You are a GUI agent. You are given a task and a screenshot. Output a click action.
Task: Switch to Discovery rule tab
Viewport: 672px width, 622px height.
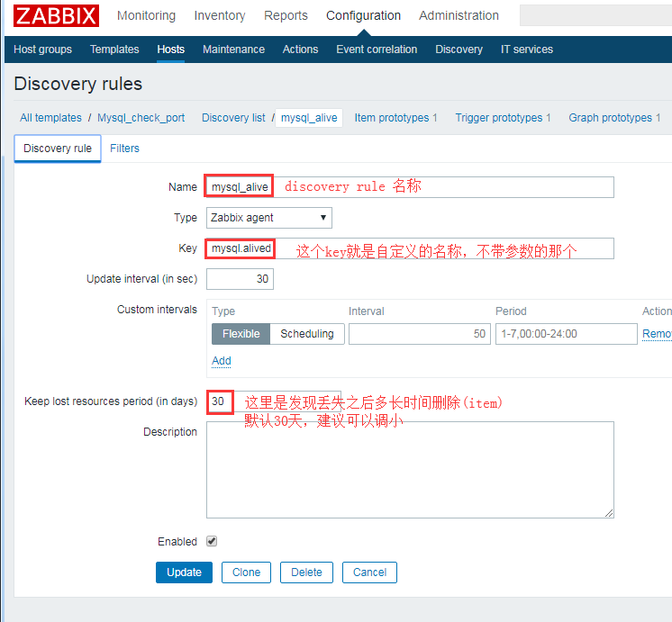tap(58, 149)
